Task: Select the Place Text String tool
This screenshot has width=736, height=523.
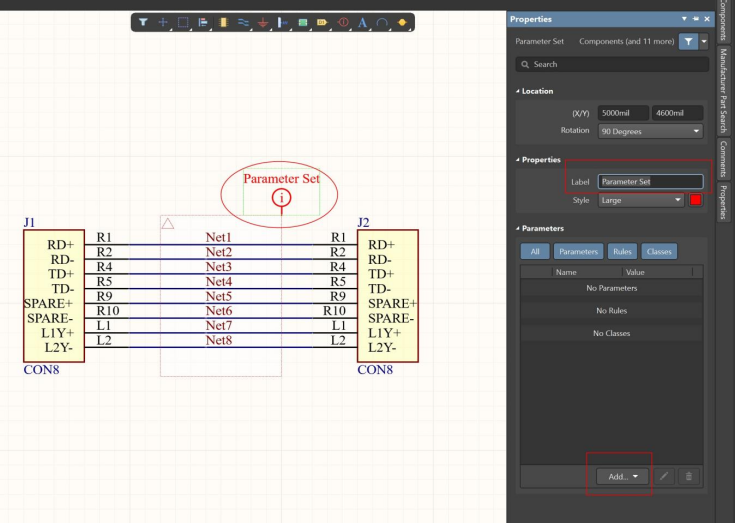Action: (362, 22)
